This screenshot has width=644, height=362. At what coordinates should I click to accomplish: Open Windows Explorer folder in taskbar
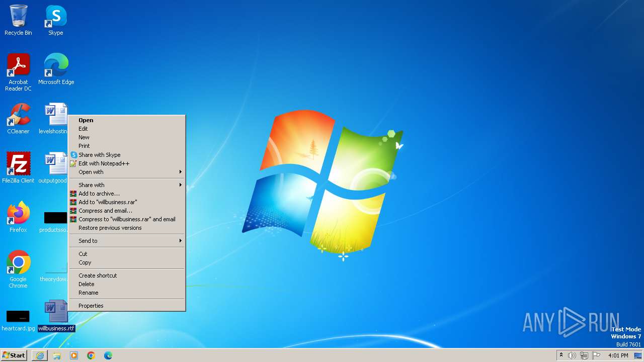point(57,355)
